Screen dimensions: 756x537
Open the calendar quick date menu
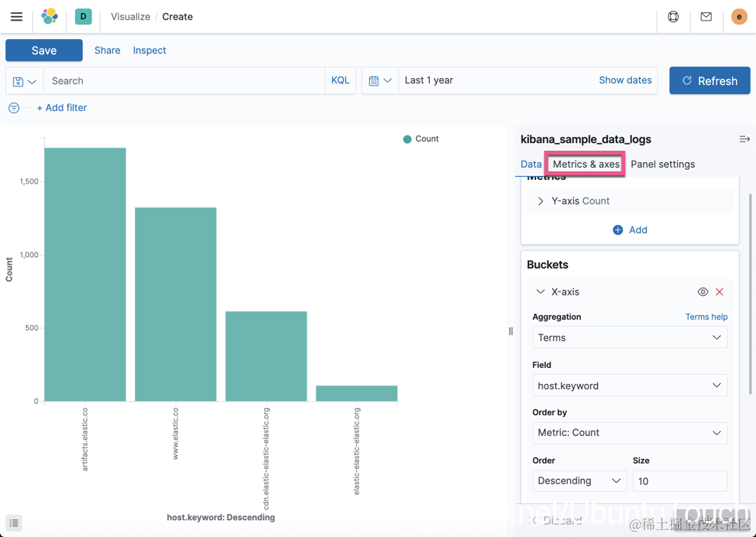(380, 80)
